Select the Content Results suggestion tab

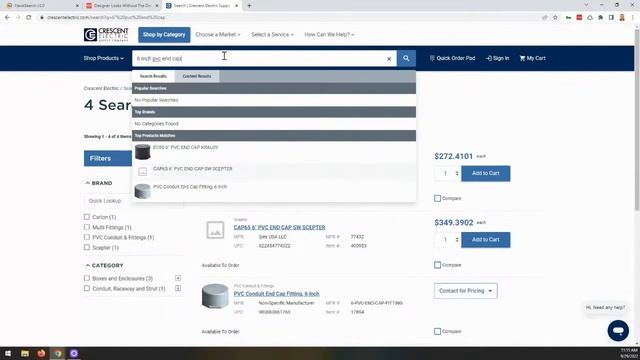click(197, 76)
